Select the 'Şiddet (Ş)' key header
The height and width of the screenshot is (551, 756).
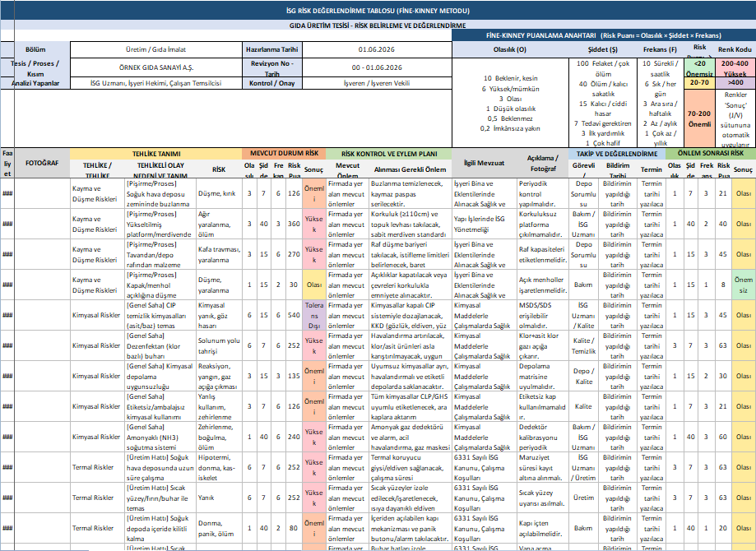click(x=603, y=49)
